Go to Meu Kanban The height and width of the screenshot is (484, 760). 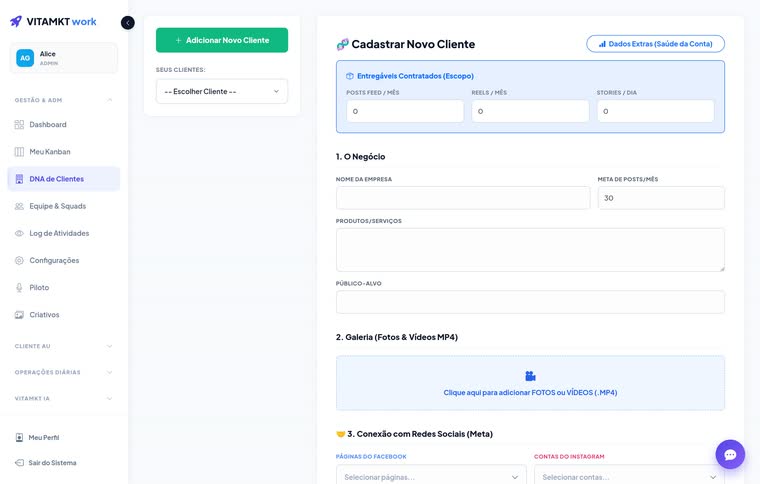tap(63, 152)
